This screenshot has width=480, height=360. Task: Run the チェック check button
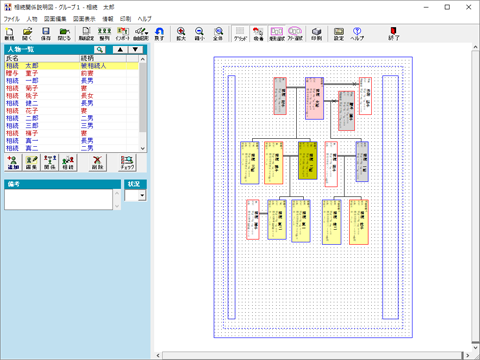(x=127, y=163)
